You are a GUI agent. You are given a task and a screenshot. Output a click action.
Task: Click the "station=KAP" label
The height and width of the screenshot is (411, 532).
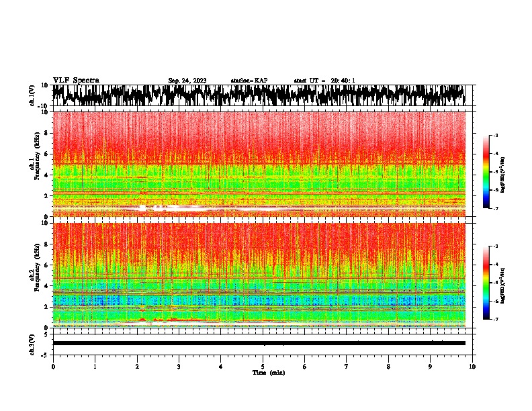coord(249,81)
